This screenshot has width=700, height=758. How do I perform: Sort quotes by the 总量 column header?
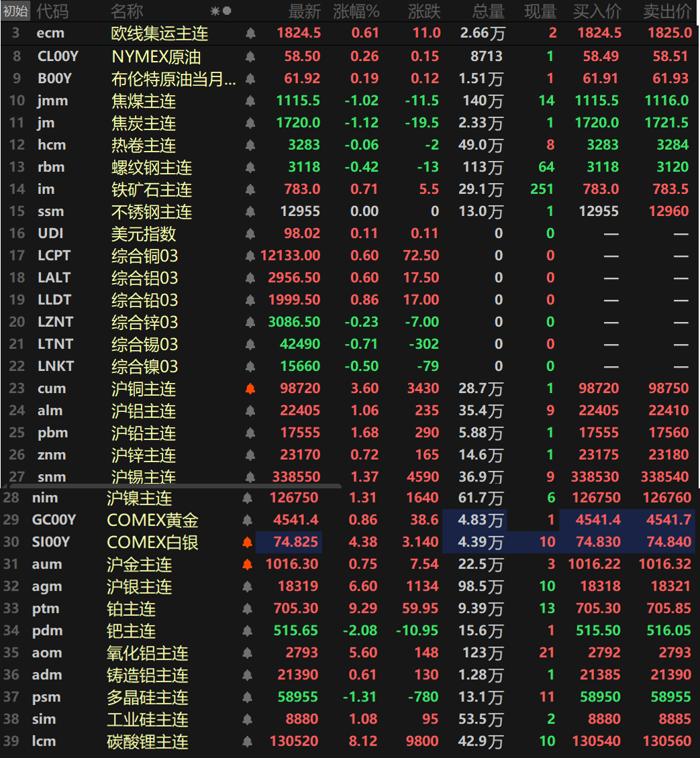pyautogui.click(x=488, y=11)
